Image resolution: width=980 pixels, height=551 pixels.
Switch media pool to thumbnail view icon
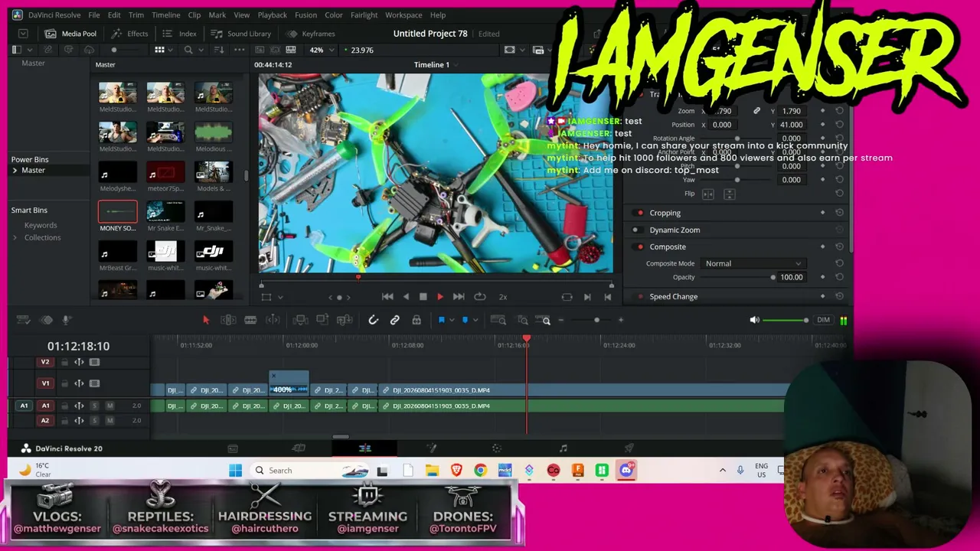(x=159, y=50)
